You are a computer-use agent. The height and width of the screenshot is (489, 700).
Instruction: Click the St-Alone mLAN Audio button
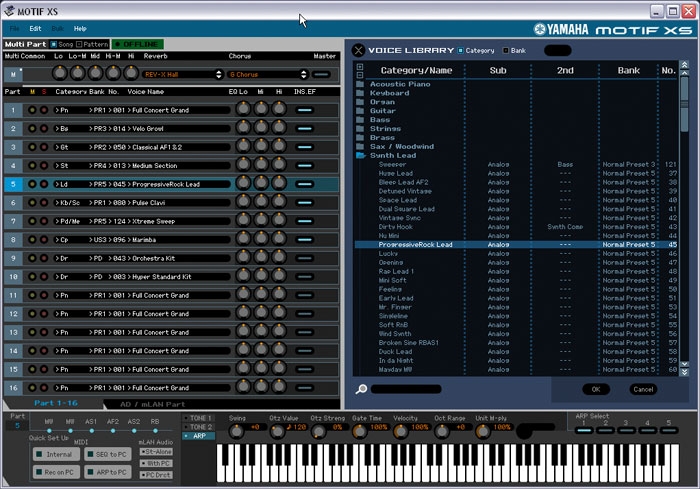coord(156,451)
